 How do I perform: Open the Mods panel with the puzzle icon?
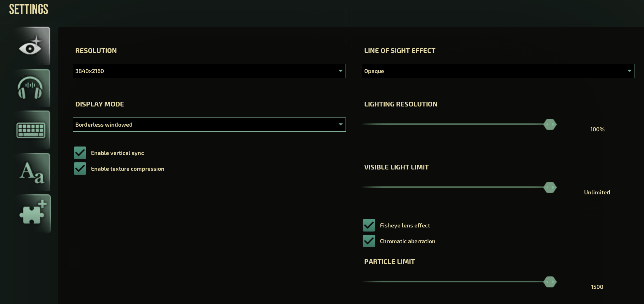point(32,214)
